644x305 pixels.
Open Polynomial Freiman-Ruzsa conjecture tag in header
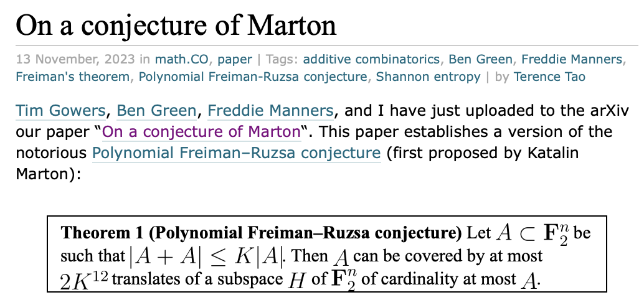tap(253, 77)
